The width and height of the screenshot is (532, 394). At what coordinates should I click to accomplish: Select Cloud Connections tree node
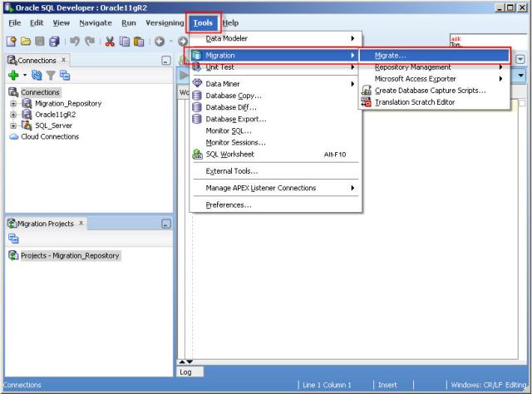click(50, 137)
